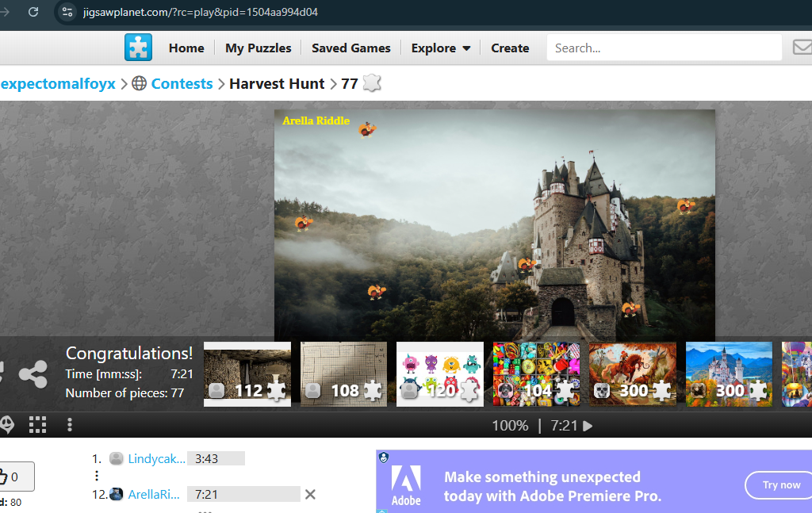Viewport: 812px width, 513px height.
Task: Open the 300-piece blue castle puzzle thumbnail
Action: pyautogui.click(x=729, y=373)
